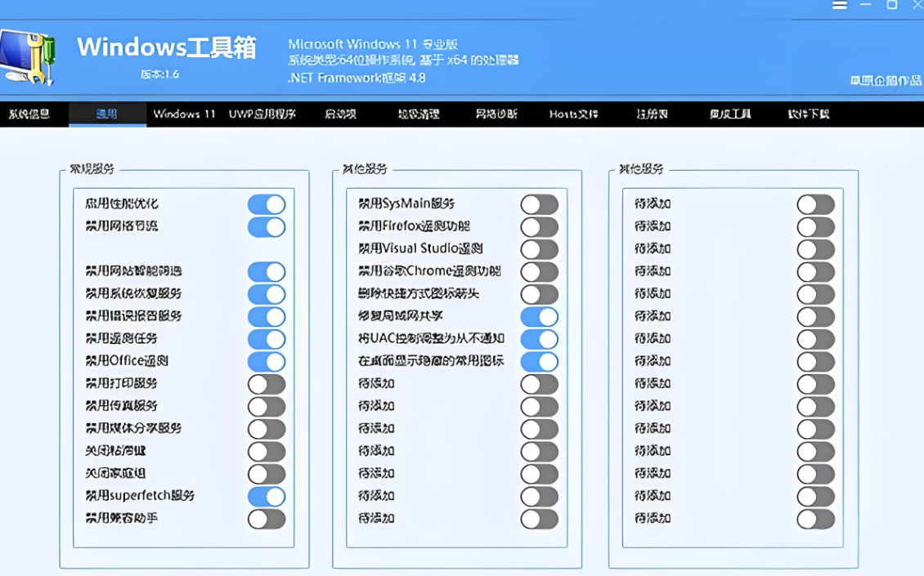The image size is (924, 576).
Task: Enable the 删除快捷方式图标箭头 switch
Action: click(x=540, y=293)
